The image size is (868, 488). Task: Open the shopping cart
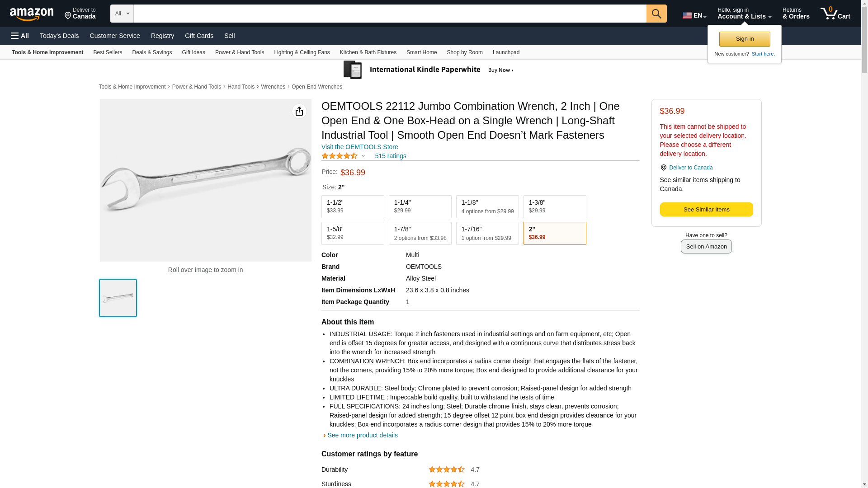pyautogui.click(x=835, y=14)
